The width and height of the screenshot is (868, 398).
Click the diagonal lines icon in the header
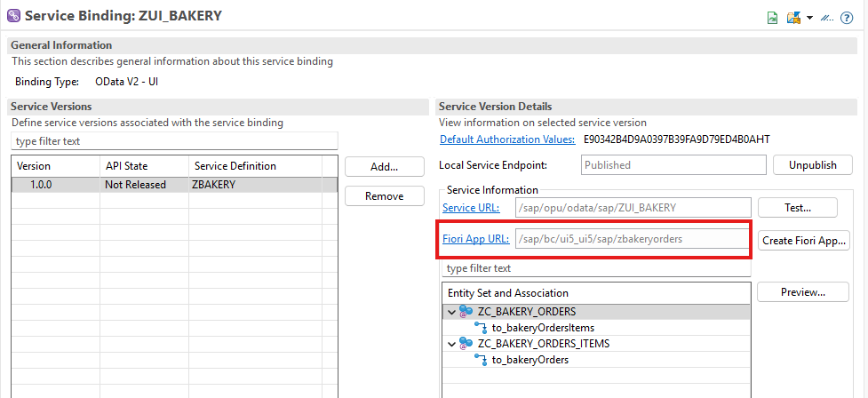pyautogui.click(x=826, y=18)
